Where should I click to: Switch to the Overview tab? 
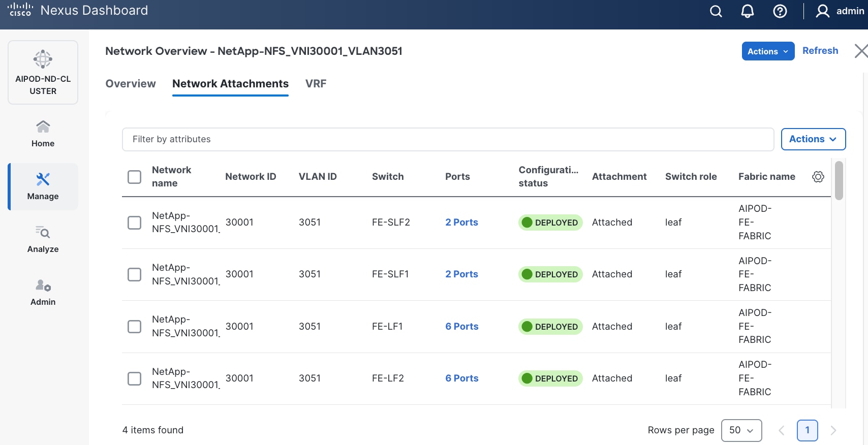131,84
